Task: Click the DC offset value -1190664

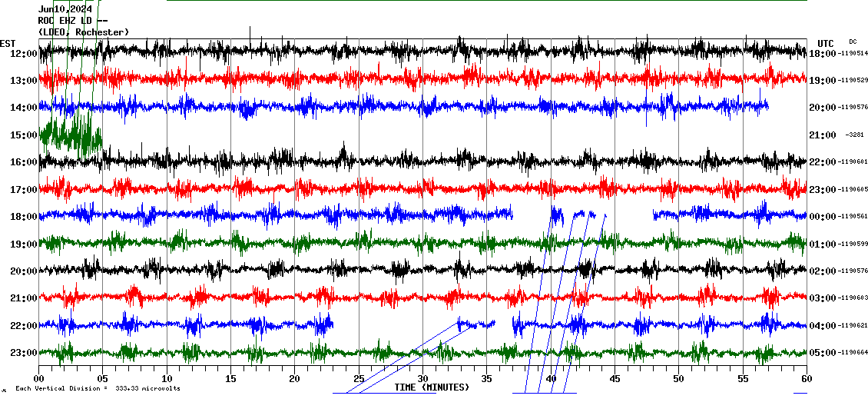Action: tap(853, 353)
